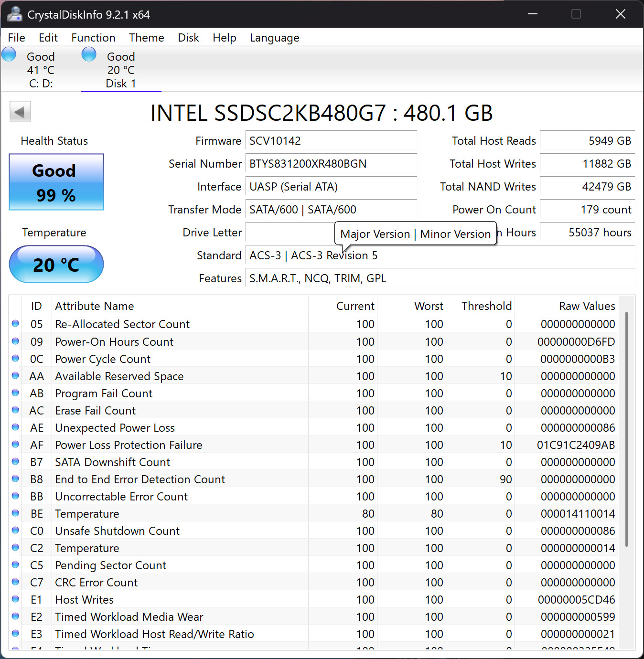Click status dot of Power Cycle Count row
This screenshot has width=644, height=659.
point(15,359)
